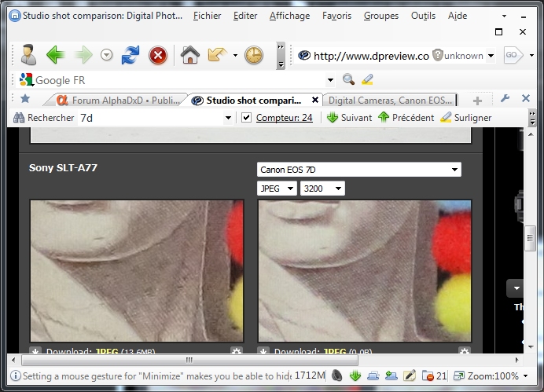
Task: Click the Suivant find-next button
Action: [349, 118]
